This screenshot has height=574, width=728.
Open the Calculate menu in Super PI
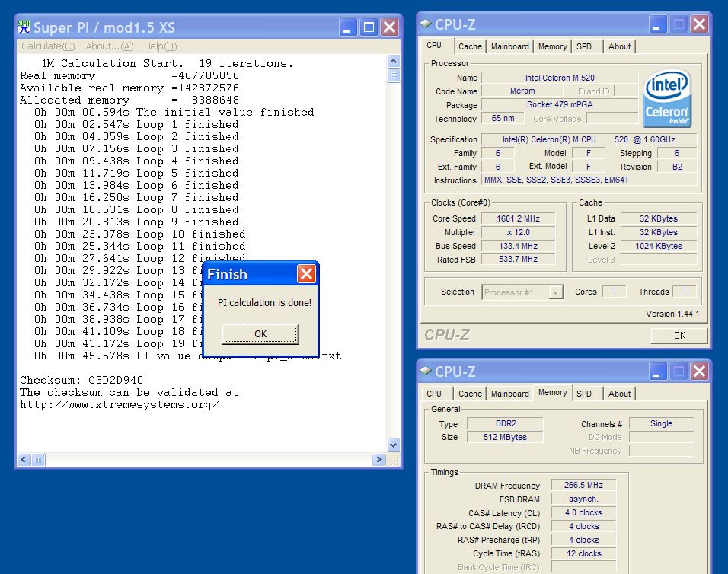click(x=48, y=46)
